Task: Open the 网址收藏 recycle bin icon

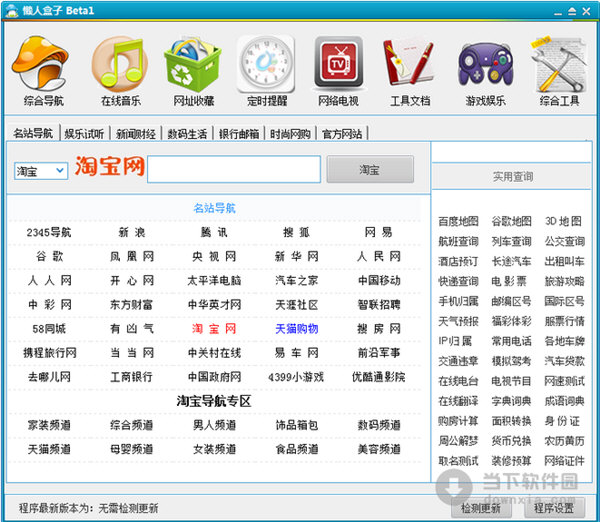Action: point(193,64)
